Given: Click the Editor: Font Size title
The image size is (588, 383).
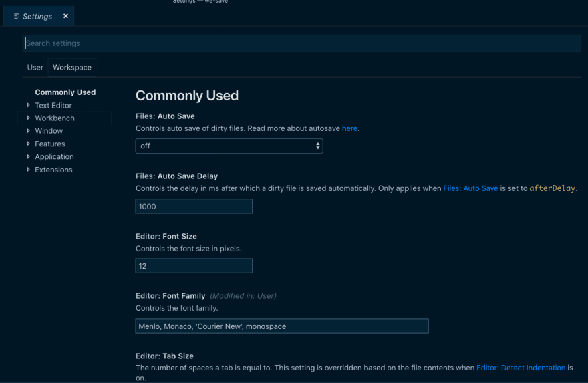Looking at the screenshot, I should (x=166, y=236).
